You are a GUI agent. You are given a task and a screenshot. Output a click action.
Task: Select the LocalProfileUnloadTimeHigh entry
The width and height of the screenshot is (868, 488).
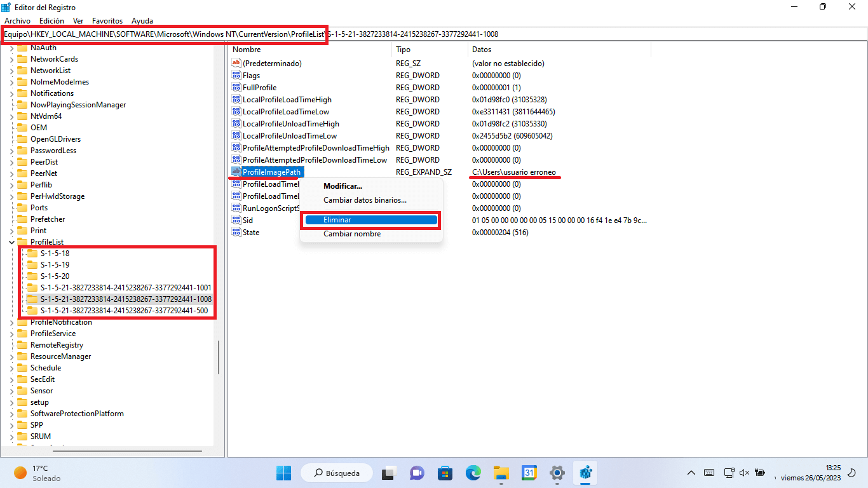click(291, 124)
